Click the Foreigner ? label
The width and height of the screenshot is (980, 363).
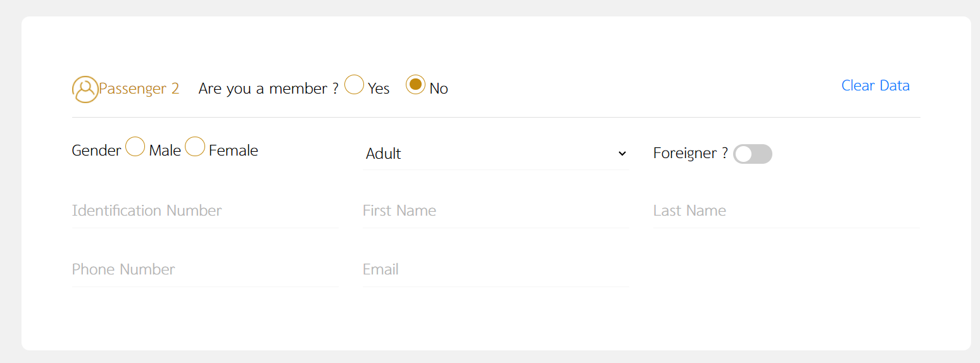(x=691, y=153)
